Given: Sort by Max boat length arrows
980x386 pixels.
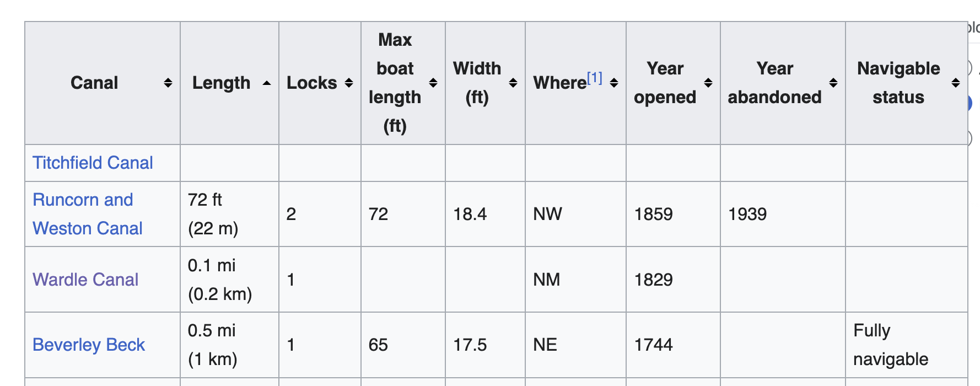Looking at the screenshot, I should (433, 83).
